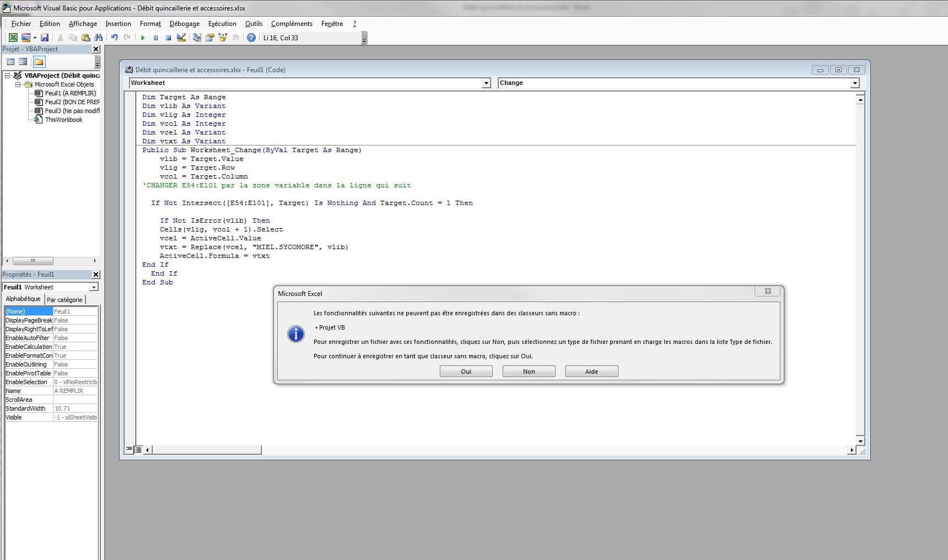The height and width of the screenshot is (560, 948).
Task: Switch to Full Module View button
Action: click(x=138, y=449)
